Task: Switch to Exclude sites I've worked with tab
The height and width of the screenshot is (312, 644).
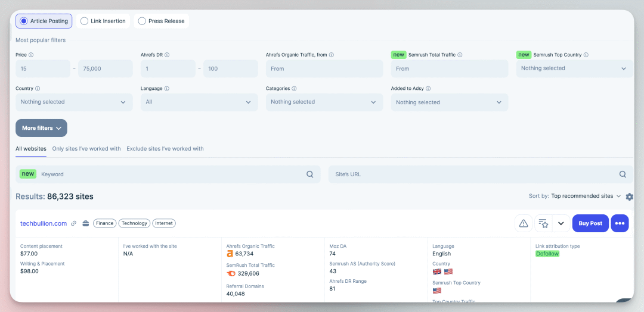Action: point(165,148)
